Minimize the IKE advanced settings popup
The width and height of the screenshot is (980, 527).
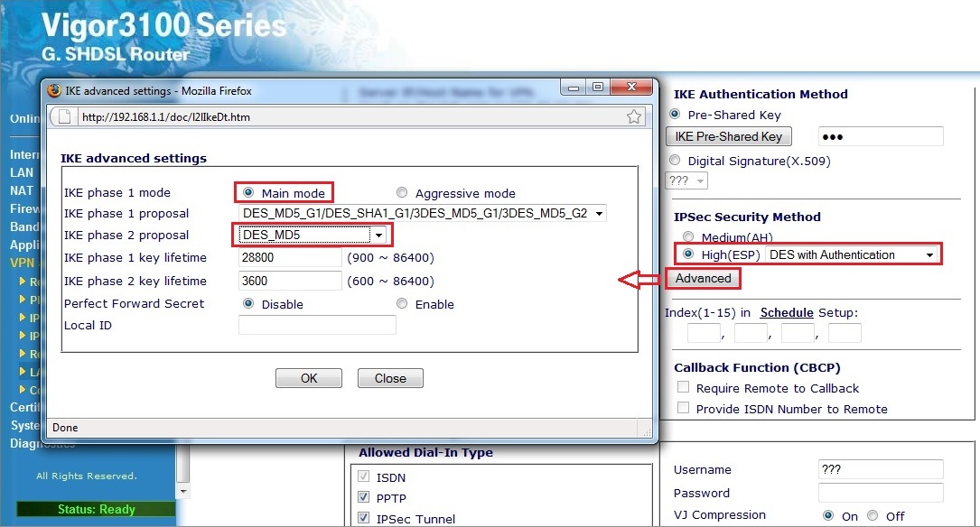pos(574,87)
